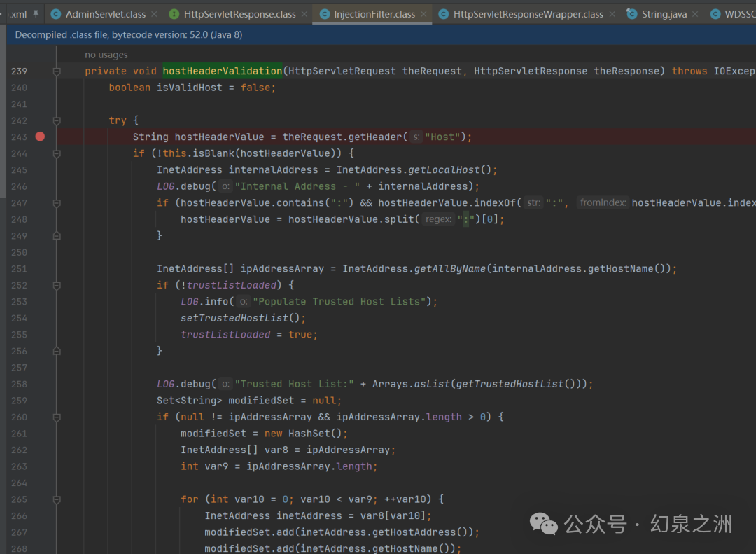
Task: Click var9 declaration on line 263
Action: (216, 466)
